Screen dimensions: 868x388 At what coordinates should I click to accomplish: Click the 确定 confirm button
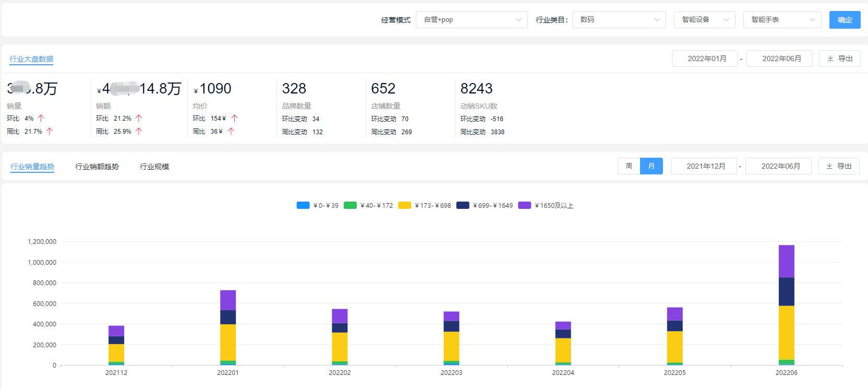pos(845,20)
